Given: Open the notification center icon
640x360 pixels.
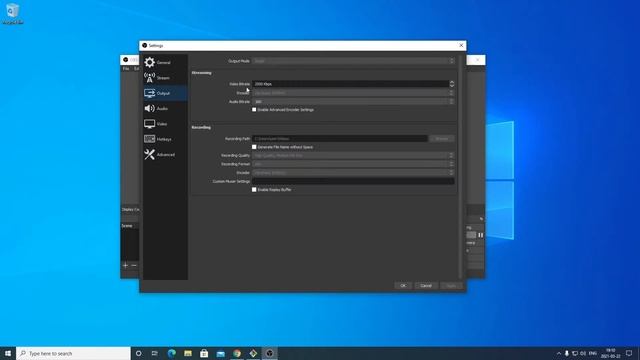Looking at the screenshot, I should point(629,353).
